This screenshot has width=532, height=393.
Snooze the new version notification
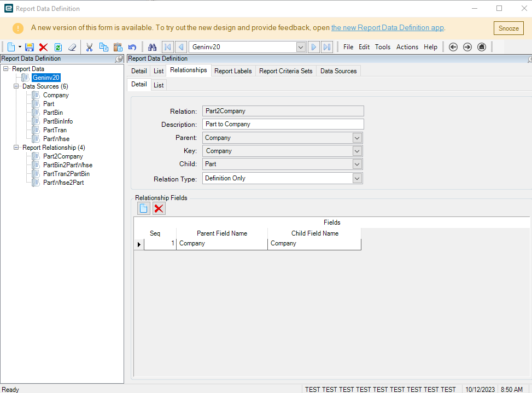pos(508,28)
